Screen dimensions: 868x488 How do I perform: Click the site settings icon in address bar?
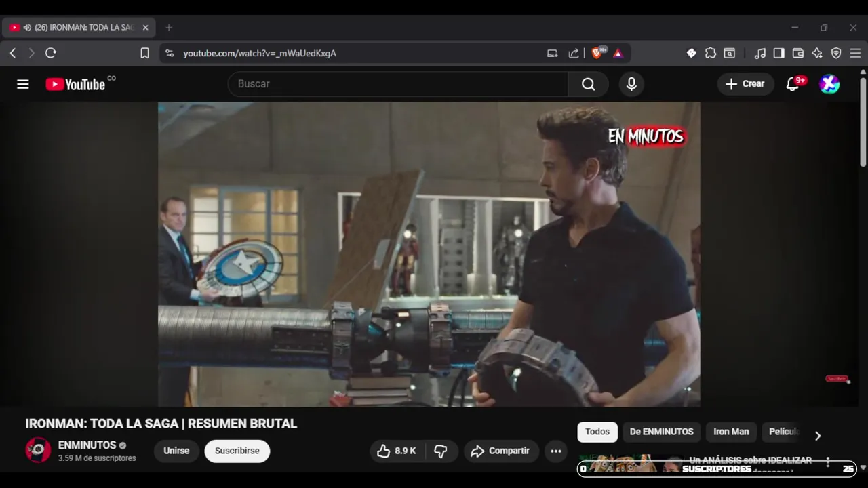[170, 53]
